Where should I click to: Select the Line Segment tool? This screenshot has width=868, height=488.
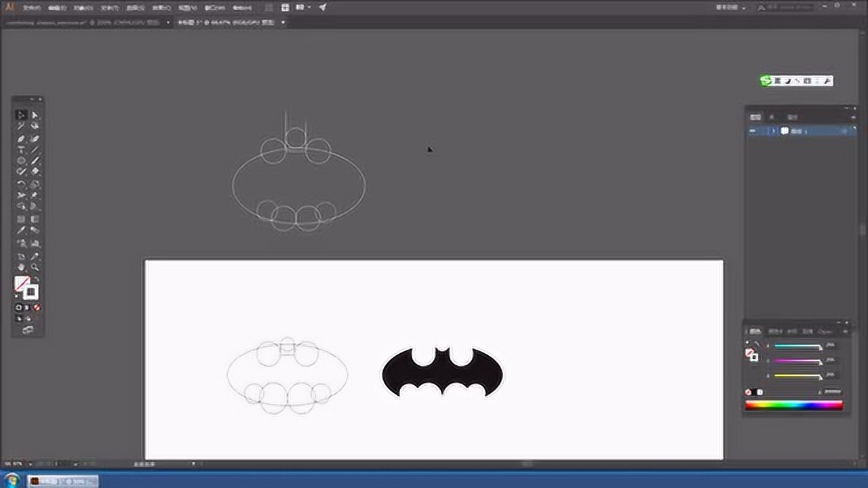pos(35,150)
